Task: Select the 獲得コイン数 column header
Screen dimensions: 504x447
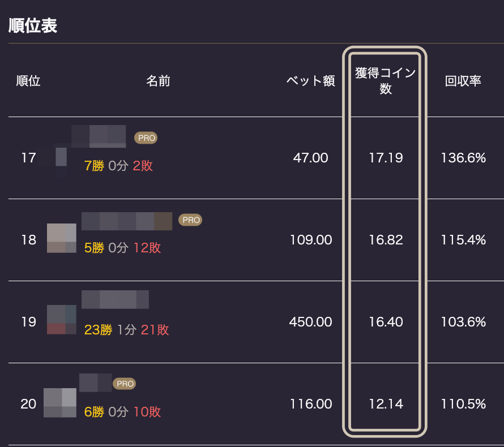Action: (x=385, y=80)
